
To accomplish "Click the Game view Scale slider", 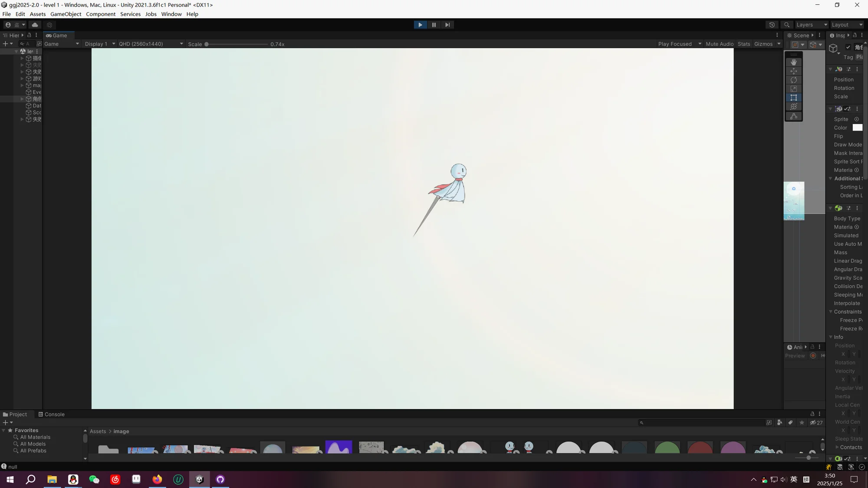I will tap(237, 44).
